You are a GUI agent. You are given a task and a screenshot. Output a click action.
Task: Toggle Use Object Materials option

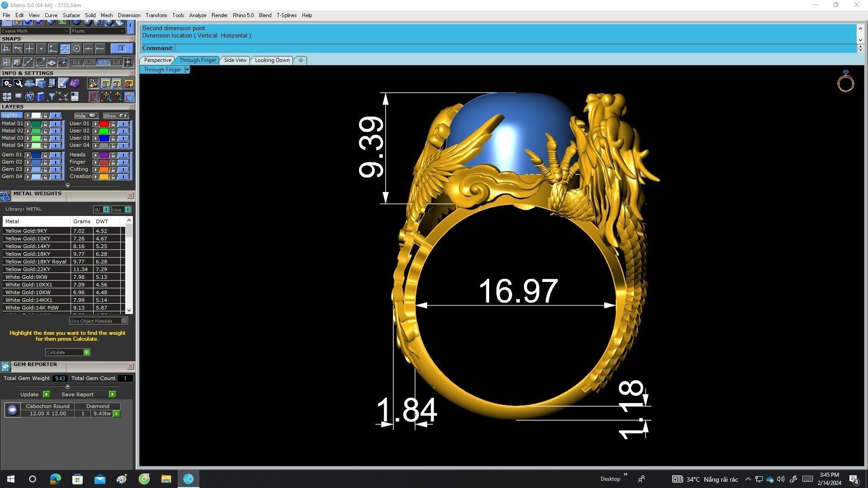98,321
